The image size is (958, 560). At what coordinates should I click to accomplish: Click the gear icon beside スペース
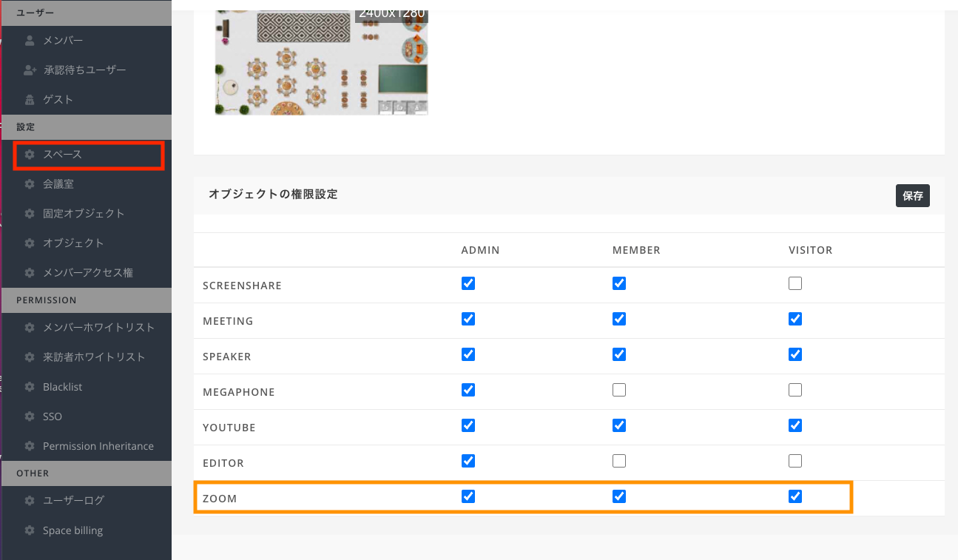pos(30,155)
